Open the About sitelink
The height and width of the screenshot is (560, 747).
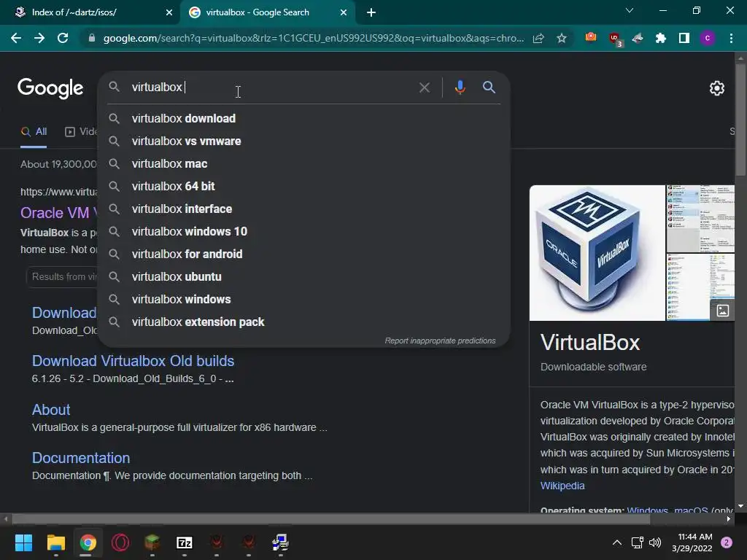51,410
